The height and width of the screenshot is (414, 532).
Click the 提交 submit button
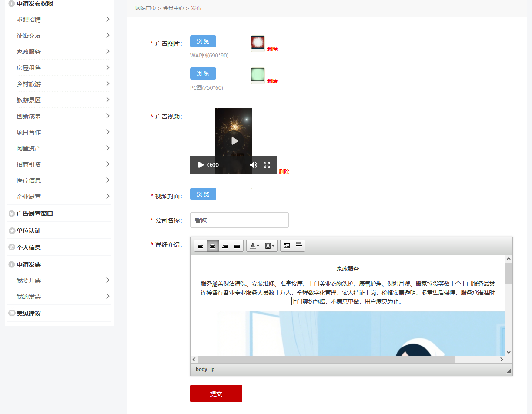(216, 394)
